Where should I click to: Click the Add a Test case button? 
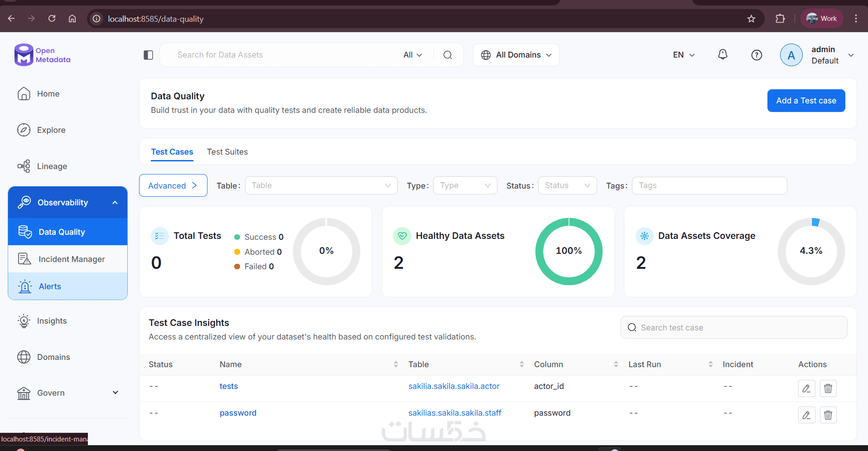(806, 101)
